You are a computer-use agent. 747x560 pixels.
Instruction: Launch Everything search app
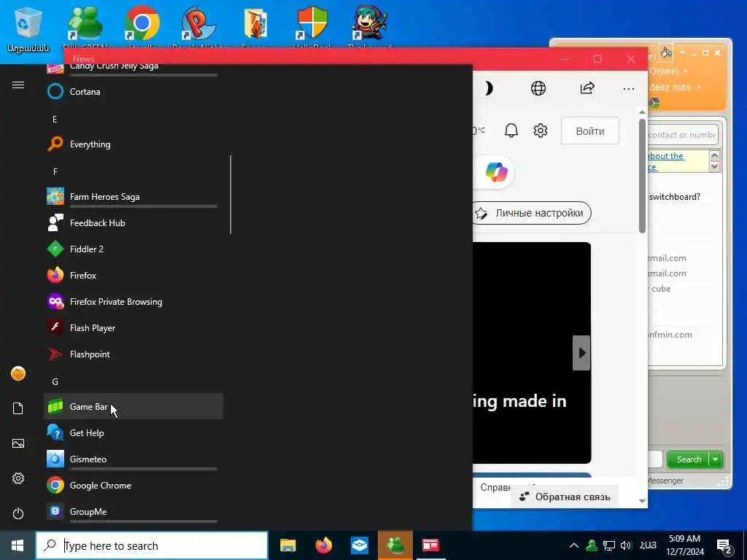pos(133,144)
